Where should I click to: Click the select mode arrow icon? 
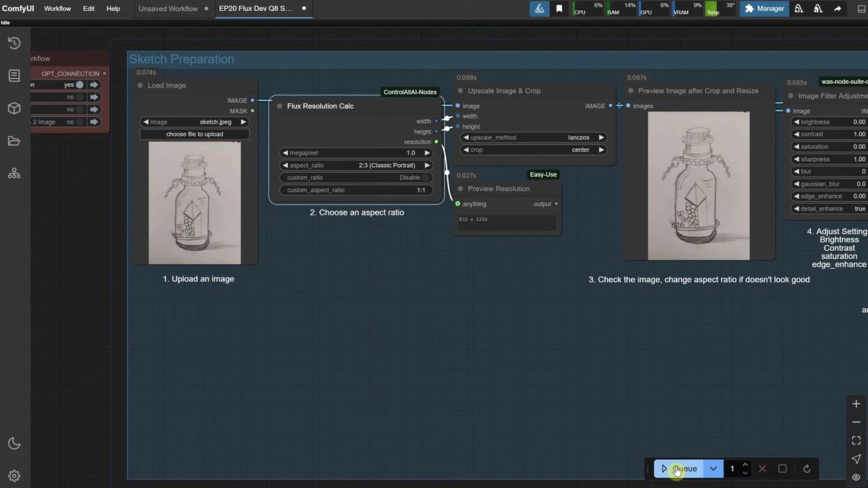click(x=856, y=459)
